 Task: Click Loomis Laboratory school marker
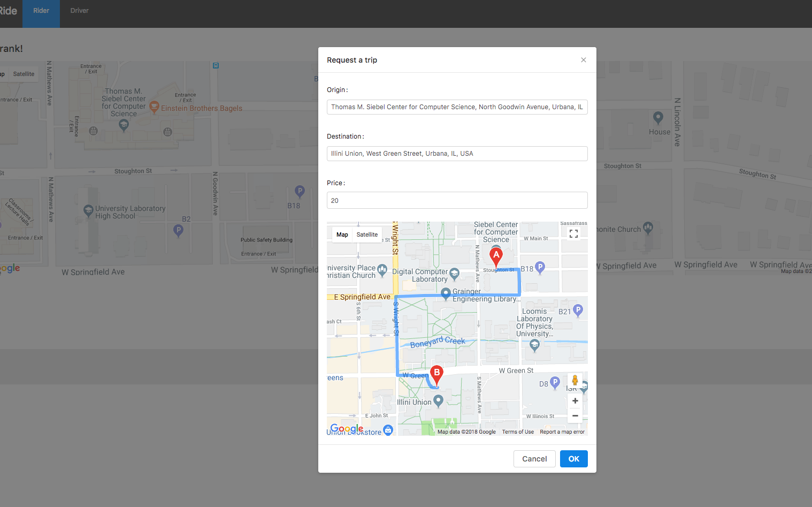click(x=534, y=345)
